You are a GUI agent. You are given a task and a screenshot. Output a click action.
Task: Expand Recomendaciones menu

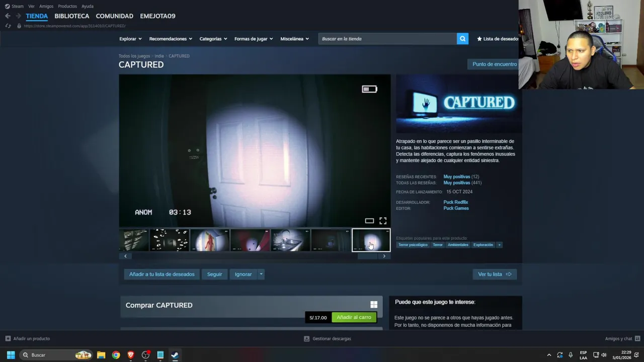pyautogui.click(x=171, y=39)
